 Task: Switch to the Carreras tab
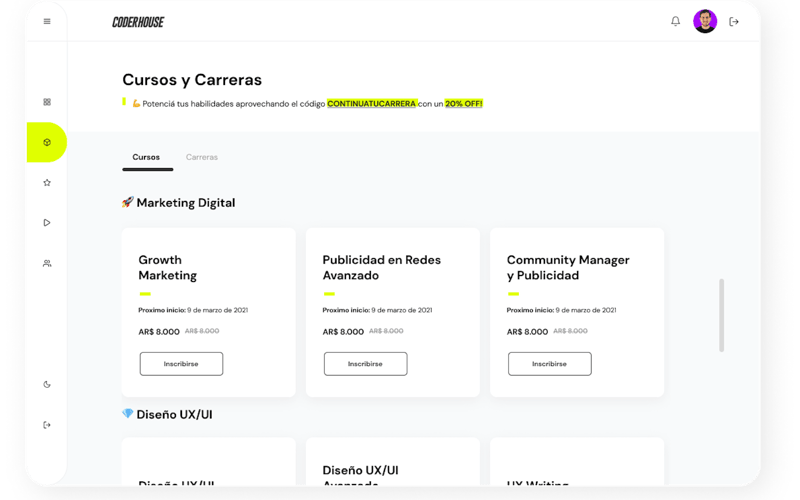[x=202, y=157]
